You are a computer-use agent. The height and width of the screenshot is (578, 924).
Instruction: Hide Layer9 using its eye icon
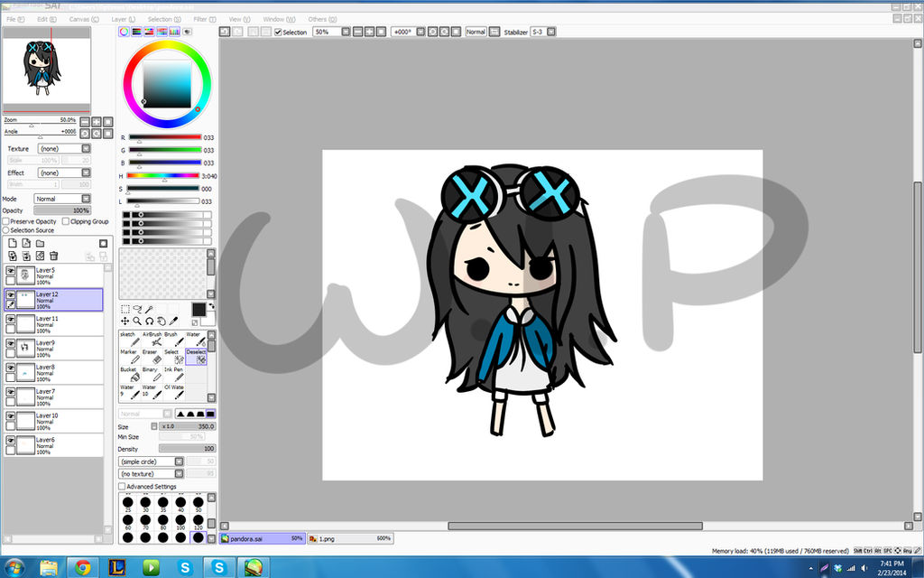tap(11, 342)
